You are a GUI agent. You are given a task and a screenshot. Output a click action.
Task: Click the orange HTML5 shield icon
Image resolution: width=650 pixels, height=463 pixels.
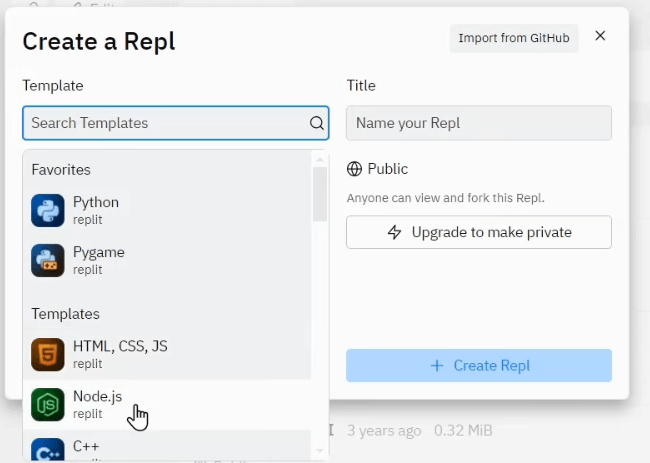pyautogui.click(x=48, y=355)
